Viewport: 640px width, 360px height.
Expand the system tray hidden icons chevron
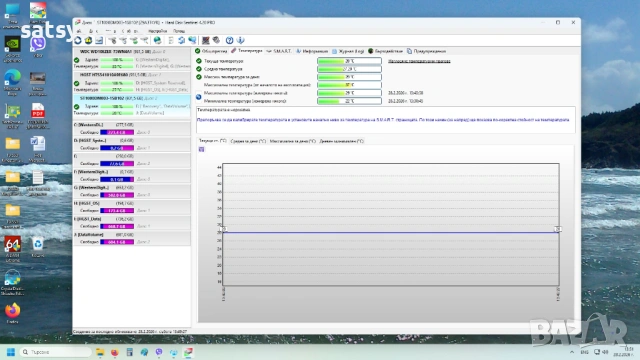pos(572,352)
